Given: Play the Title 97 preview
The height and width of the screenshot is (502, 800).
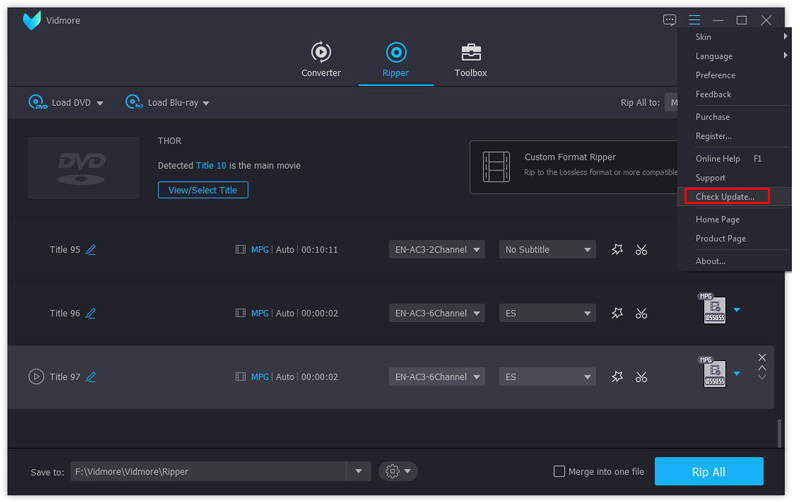Looking at the screenshot, I should click(x=36, y=377).
